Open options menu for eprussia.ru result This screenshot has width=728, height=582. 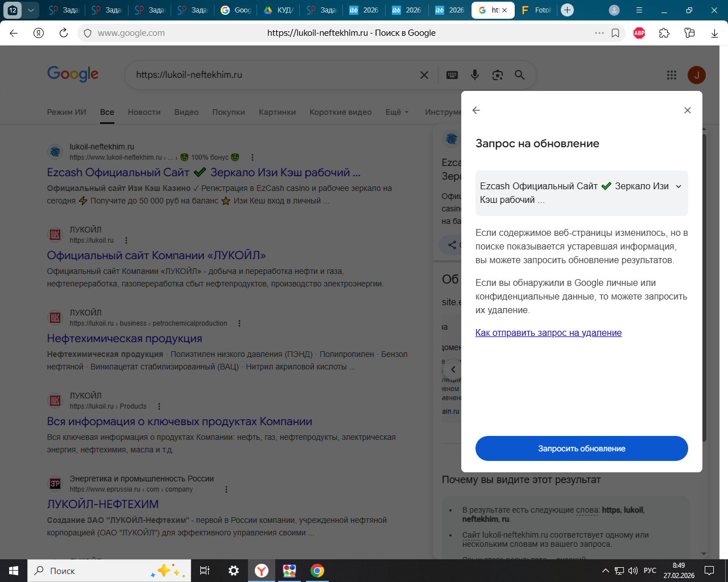pos(226,489)
